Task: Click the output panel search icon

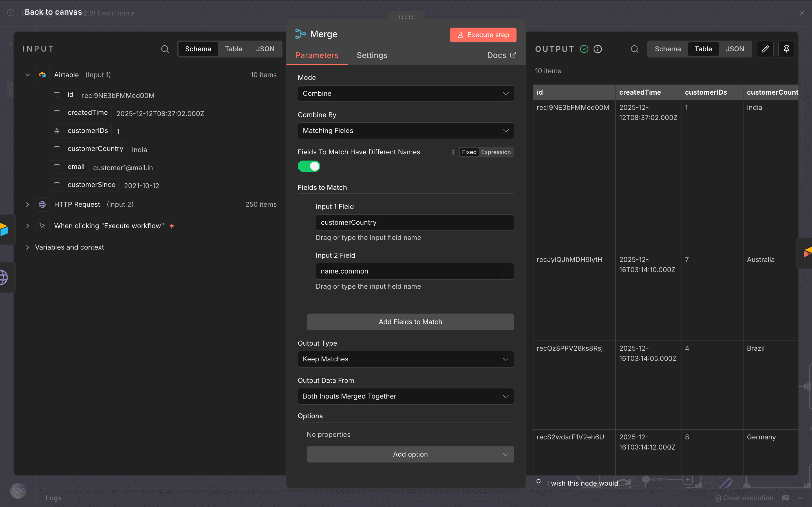Action: coord(634,49)
